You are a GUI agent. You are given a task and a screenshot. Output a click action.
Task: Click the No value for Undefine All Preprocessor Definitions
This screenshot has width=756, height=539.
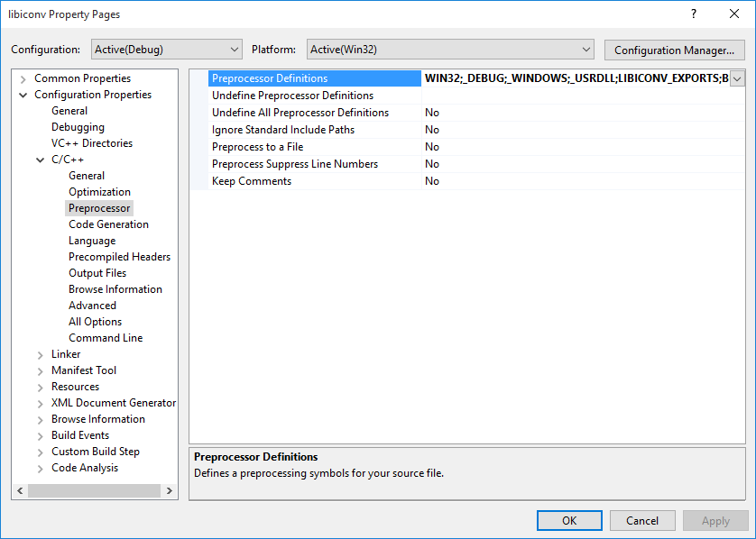(583, 113)
